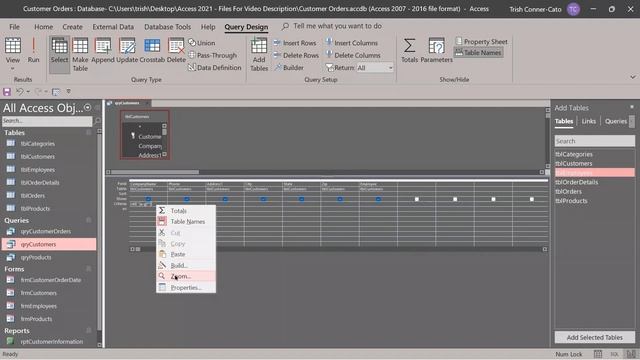Switch to the External Data tab

point(113,27)
